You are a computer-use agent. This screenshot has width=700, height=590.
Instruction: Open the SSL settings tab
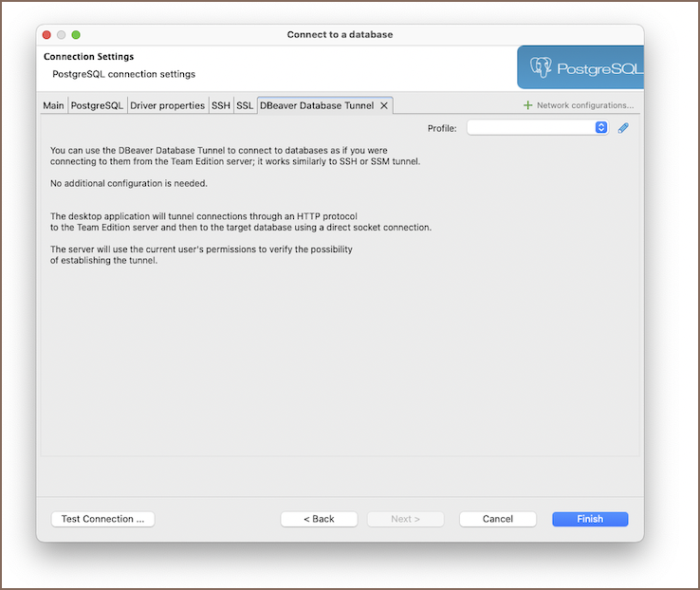coord(245,106)
